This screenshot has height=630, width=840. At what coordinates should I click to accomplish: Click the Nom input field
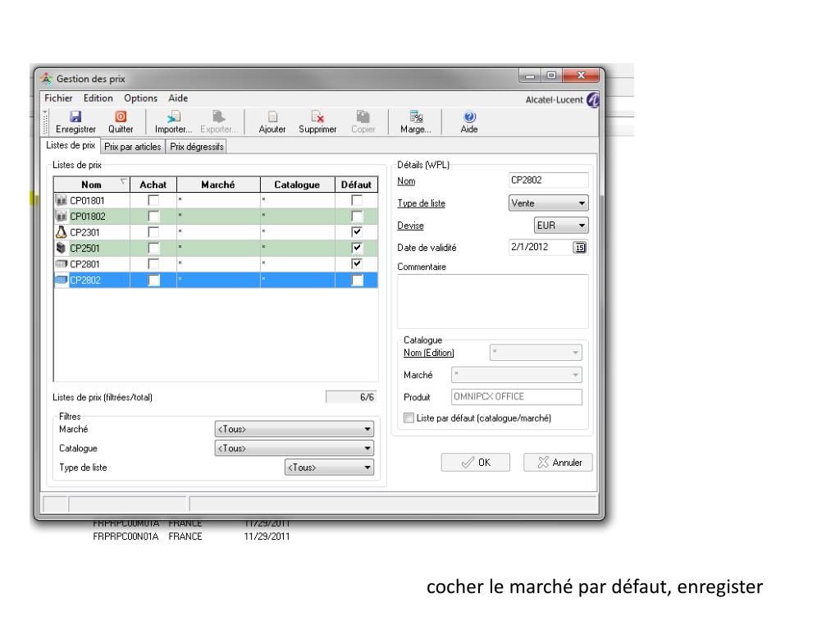[x=549, y=180]
